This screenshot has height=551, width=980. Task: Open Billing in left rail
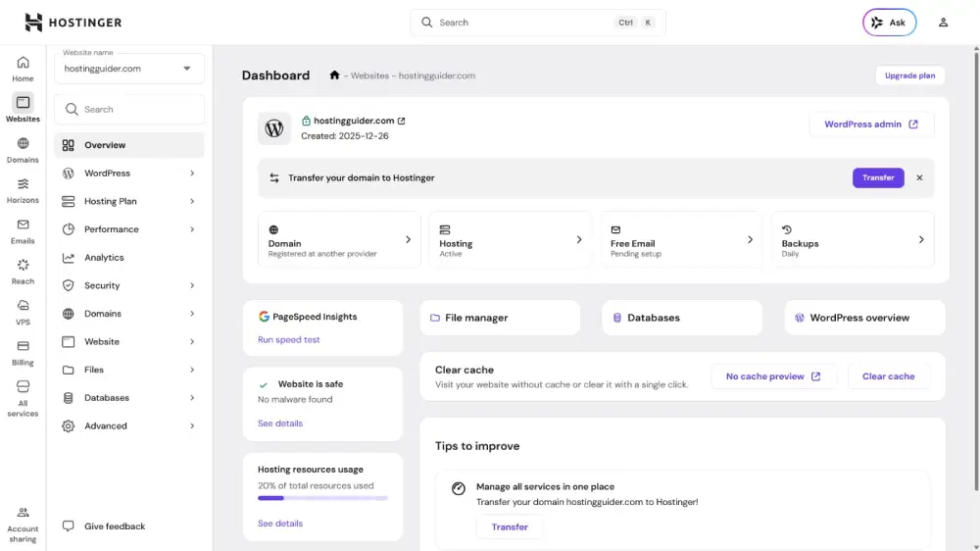tap(23, 353)
